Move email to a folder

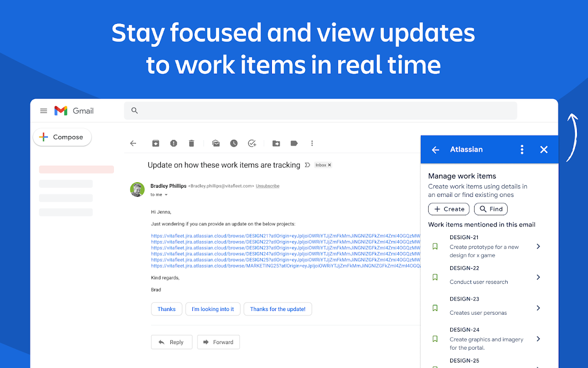click(x=276, y=144)
